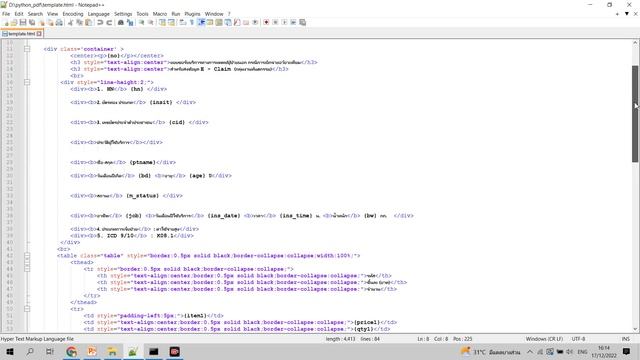This screenshot has height=360, width=640.
Task: Collapse the tr fold marker at line 44
Action: point(27,269)
